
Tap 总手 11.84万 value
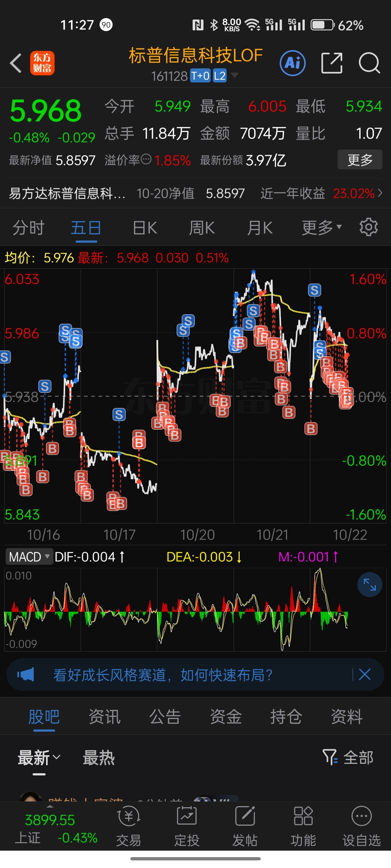pyautogui.click(x=147, y=133)
